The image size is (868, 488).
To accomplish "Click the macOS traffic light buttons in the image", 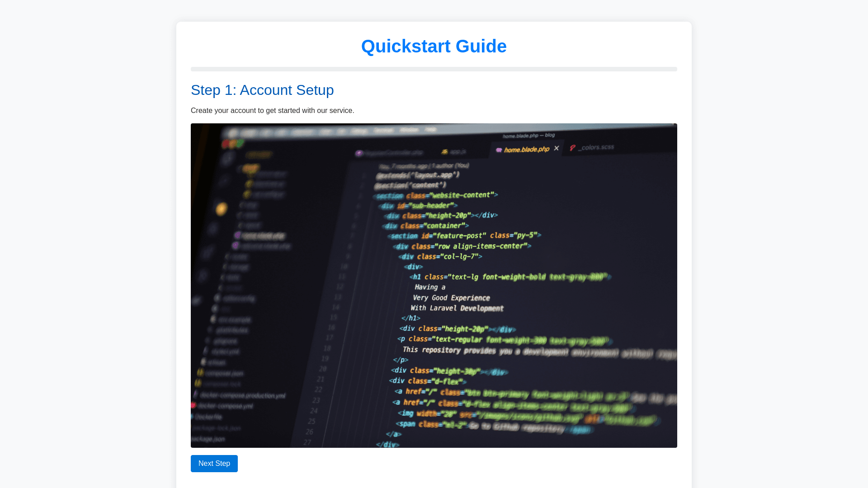I will point(232,144).
